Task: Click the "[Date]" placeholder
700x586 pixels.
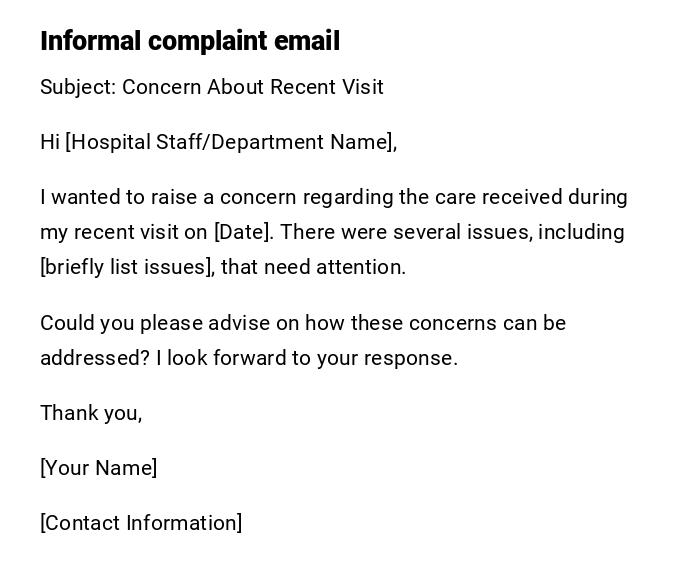Action: click(x=242, y=232)
